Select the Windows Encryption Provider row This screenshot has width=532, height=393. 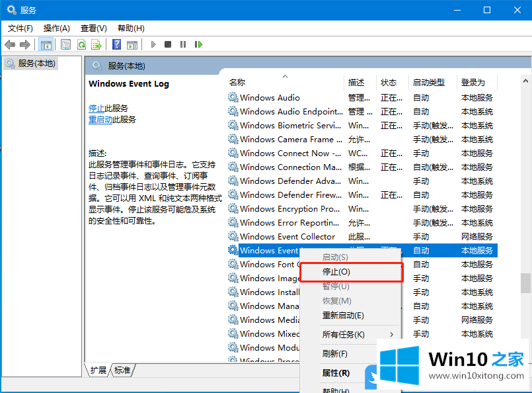click(x=362, y=208)
